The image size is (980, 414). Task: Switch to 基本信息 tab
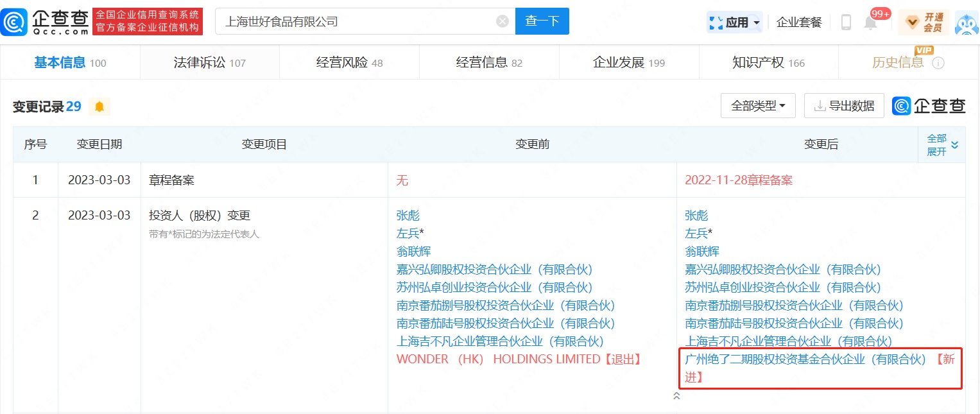point(70,63)
